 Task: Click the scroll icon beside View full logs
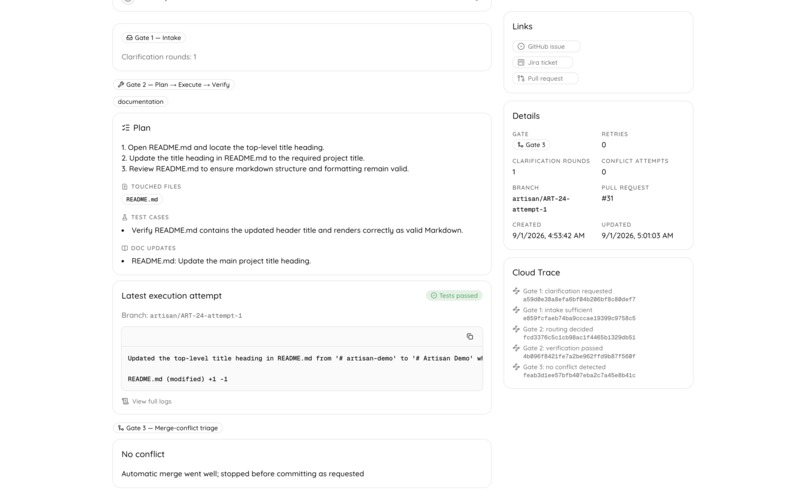(125, 401)
